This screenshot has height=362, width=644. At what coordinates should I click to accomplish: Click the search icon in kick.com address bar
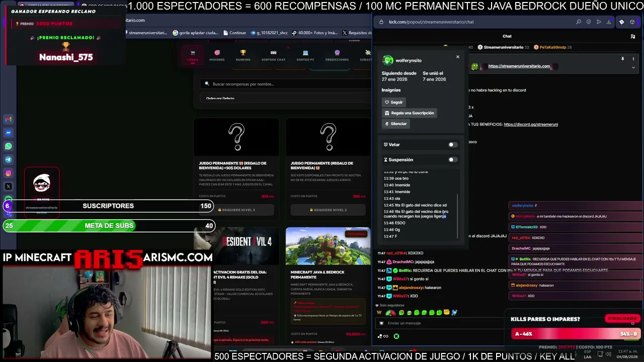click(579, 22)
